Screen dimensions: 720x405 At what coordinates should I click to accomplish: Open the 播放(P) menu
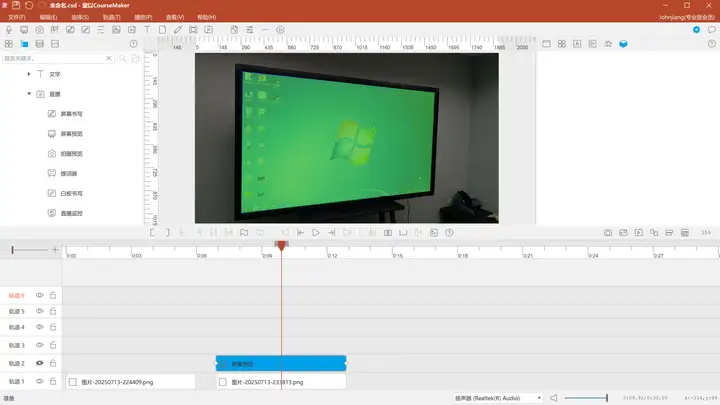tap(143, 17)
